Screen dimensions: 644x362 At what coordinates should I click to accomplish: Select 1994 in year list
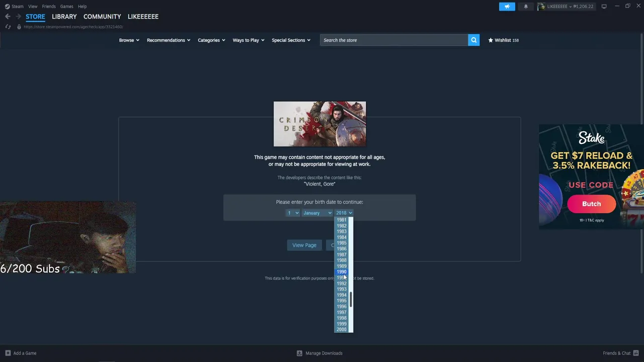pyautogui.click(x=342, y=295)
